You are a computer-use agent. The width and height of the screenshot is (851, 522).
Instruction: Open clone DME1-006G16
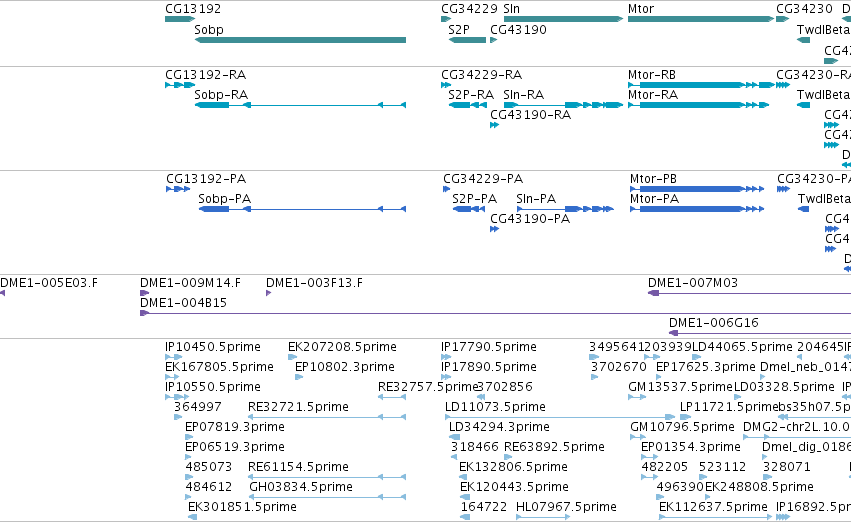(714, 323)
